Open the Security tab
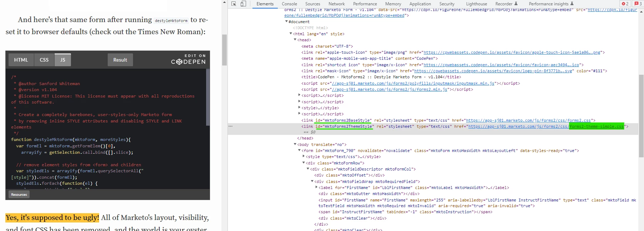 tap(447, 4)
